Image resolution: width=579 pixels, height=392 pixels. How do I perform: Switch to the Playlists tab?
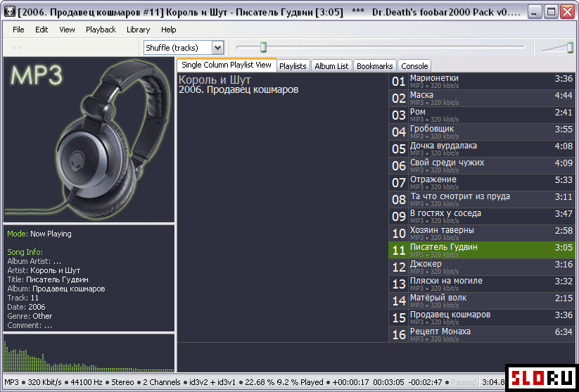coord(293,66)
